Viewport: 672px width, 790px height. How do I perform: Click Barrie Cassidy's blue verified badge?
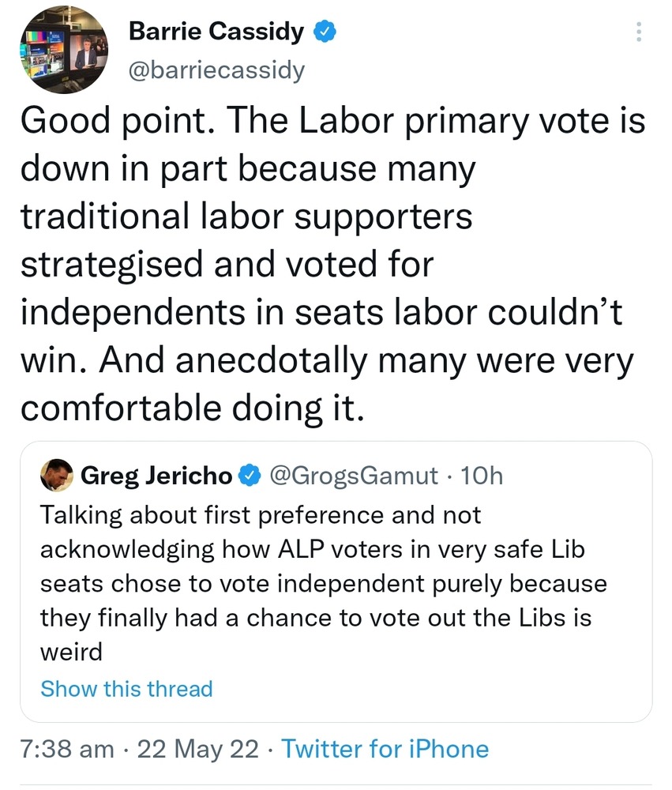326,32
